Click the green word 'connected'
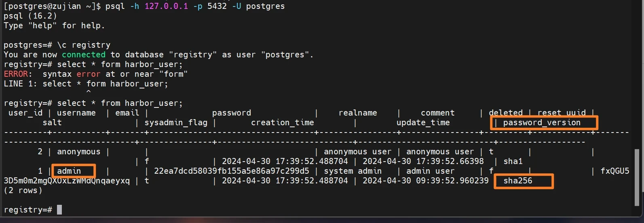This screenshot has width=644, height=223. click(83, 55)
